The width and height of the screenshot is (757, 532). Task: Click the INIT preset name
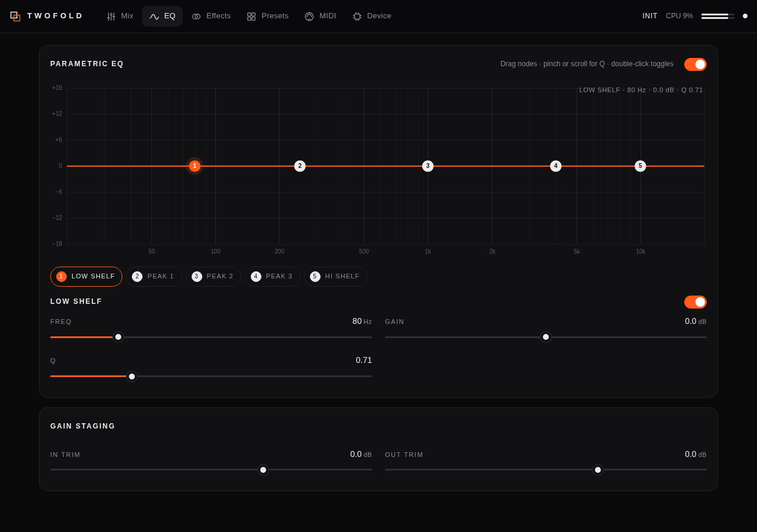[650, 16]
